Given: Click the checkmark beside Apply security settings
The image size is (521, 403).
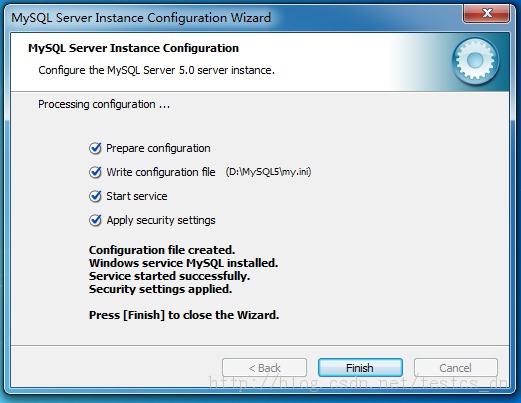Looking at the screenshot, I should [x=95, y=220].
